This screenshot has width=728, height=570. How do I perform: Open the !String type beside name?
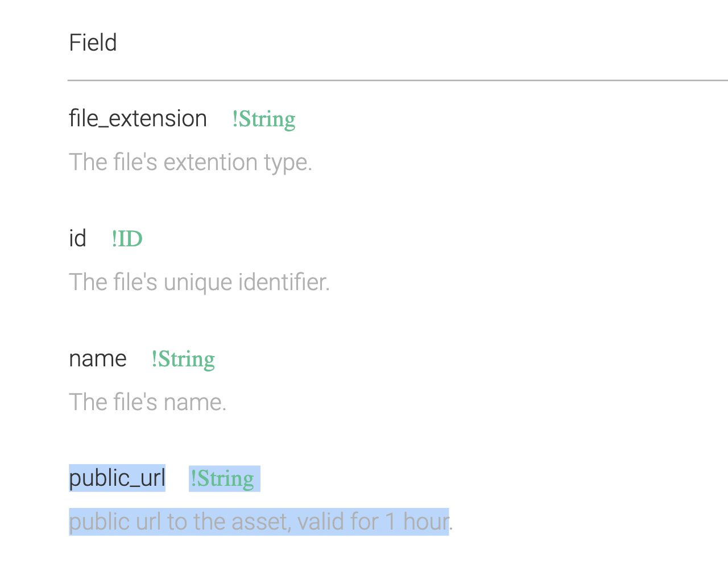pyautogui.click(x=183, y=359)
